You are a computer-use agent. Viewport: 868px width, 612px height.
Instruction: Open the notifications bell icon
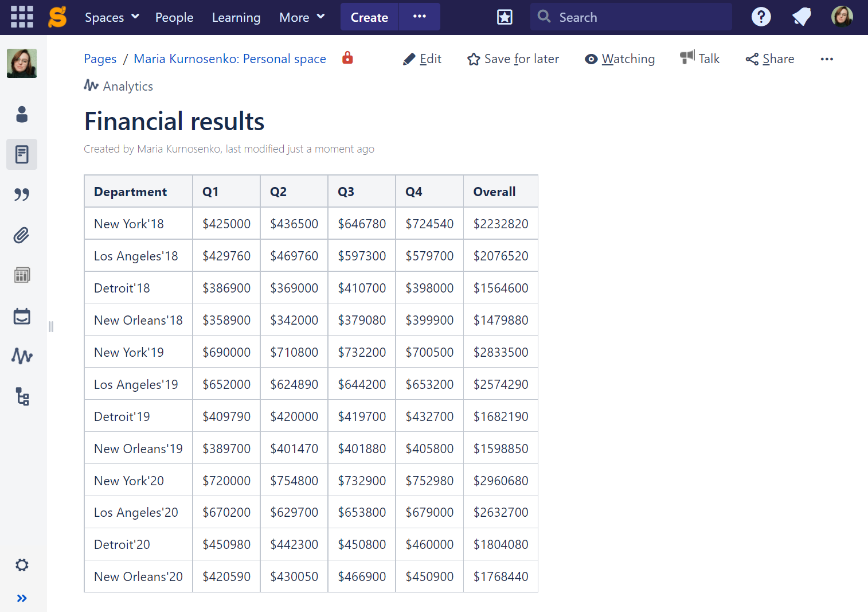(x=801, y=17)
